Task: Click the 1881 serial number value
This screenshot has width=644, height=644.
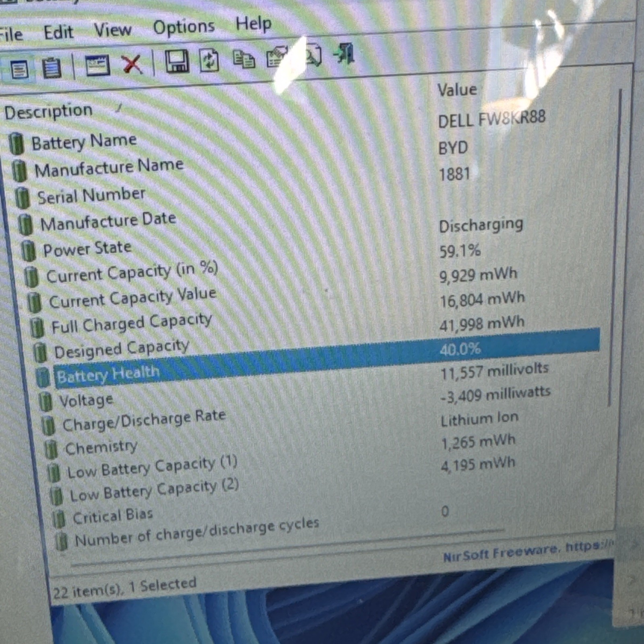Action: [455, 174]
